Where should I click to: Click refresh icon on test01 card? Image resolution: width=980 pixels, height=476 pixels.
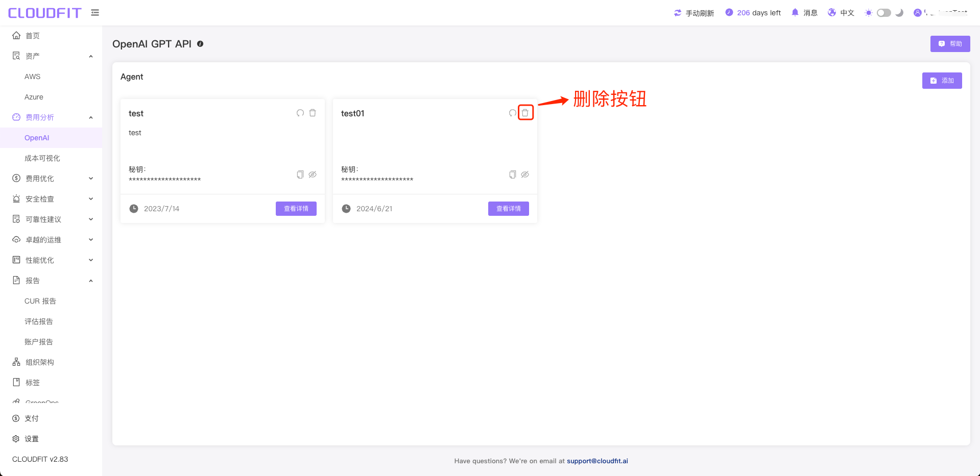click(x=512, y=113)
